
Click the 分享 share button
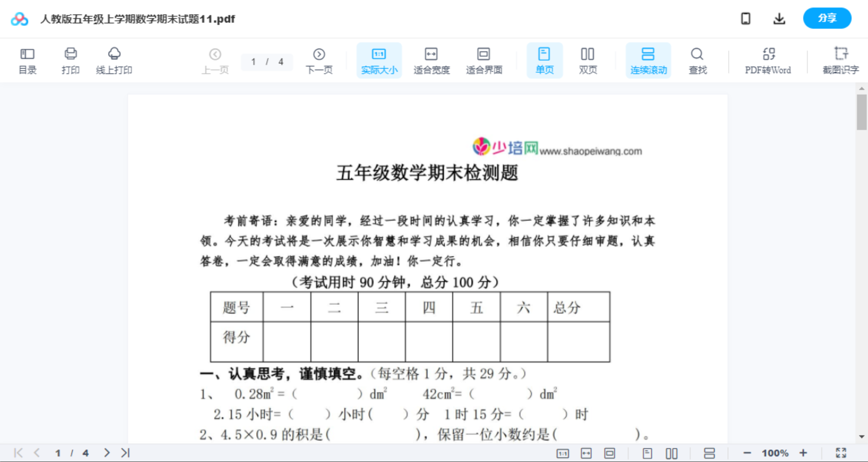pyautogui.click(x=827, y=18)
